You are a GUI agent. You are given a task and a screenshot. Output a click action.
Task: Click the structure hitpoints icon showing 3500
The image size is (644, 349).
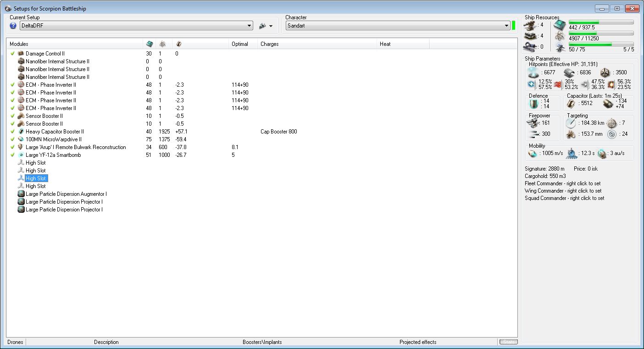tap(606, 72)
